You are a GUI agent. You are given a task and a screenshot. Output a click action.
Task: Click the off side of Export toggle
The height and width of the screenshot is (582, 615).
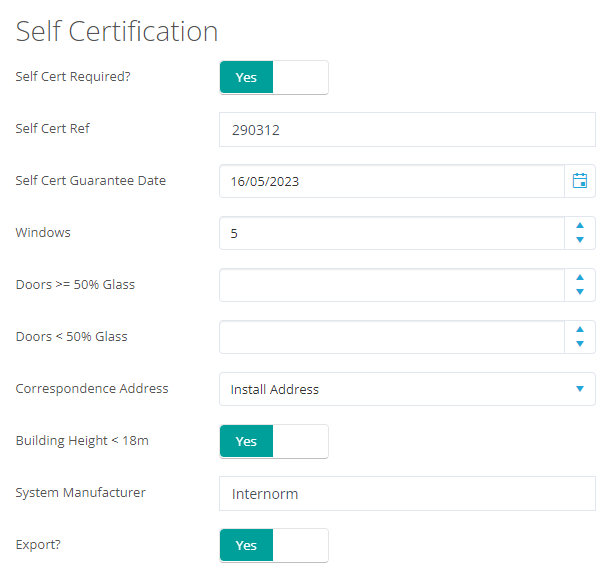click(x=300, y=545)
